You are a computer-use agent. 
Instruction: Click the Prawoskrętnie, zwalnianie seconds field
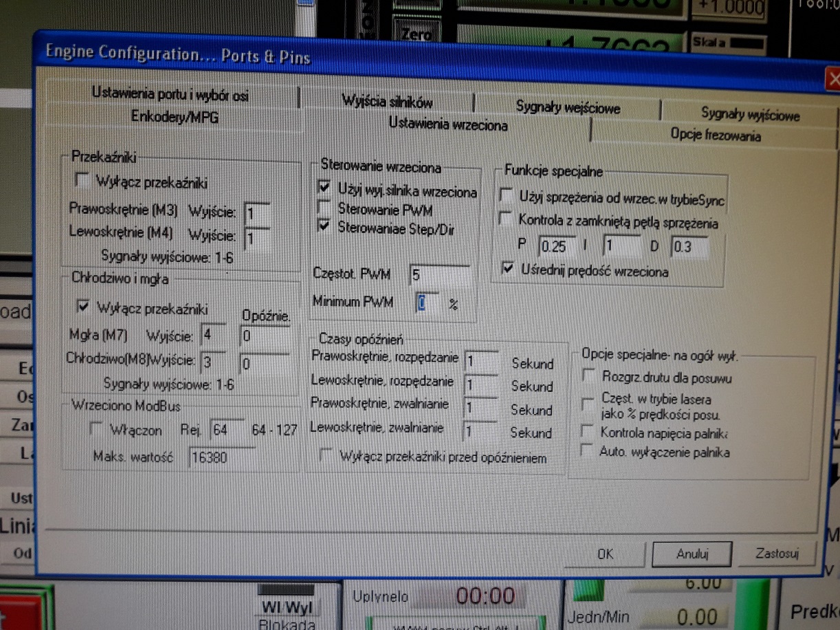click(481, 407)
